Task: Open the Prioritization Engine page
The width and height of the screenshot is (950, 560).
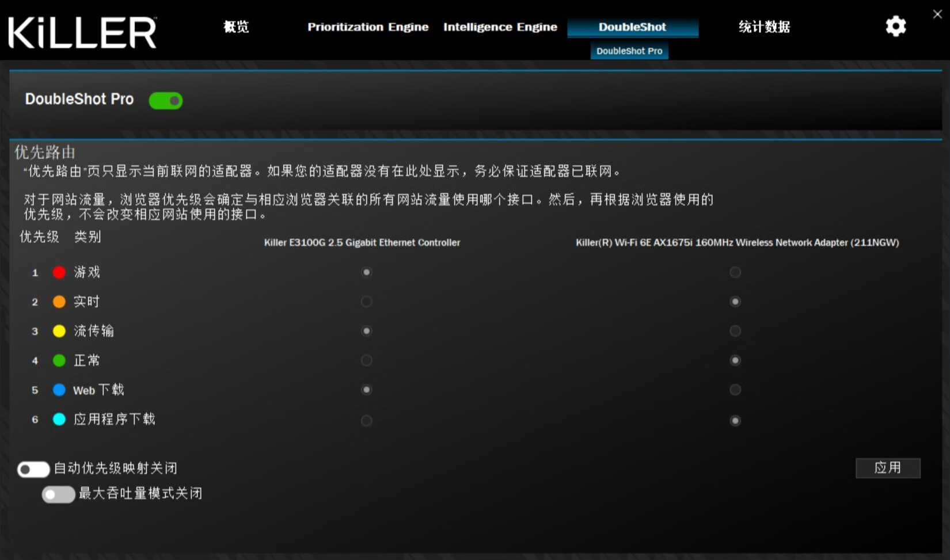Action: click(368, 26)
